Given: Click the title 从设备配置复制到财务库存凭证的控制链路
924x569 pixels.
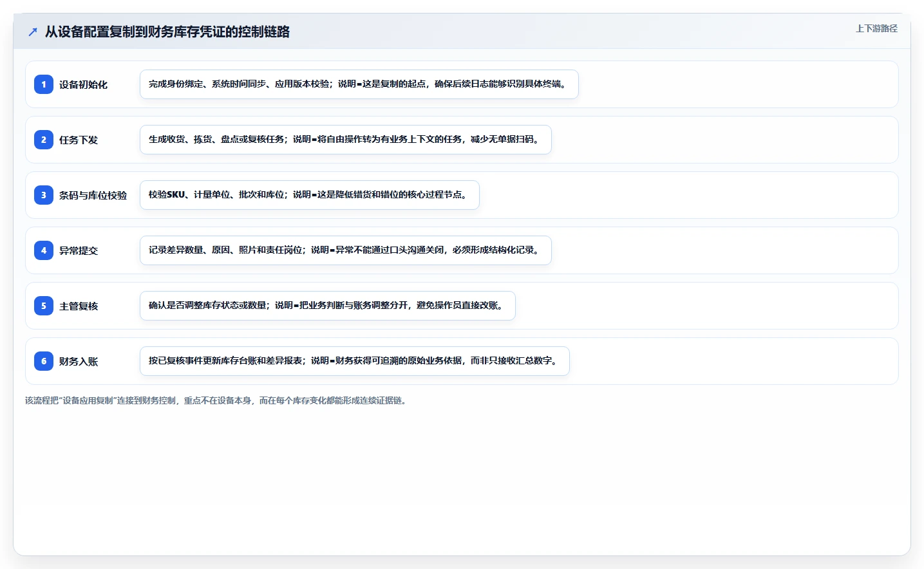Looking at the screenshot, I should (167, 32).
